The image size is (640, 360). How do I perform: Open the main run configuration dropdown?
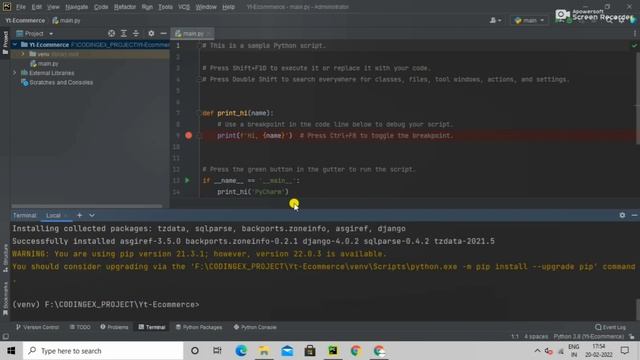530,20
